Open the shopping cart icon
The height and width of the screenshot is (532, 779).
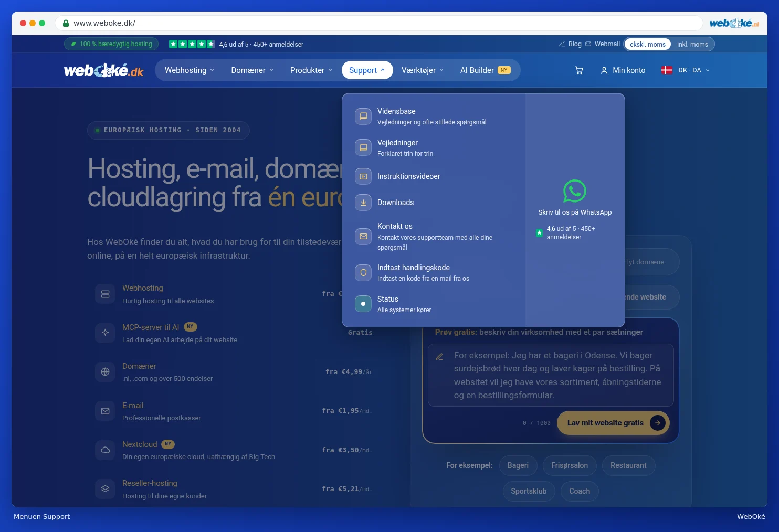click(579, 70)
